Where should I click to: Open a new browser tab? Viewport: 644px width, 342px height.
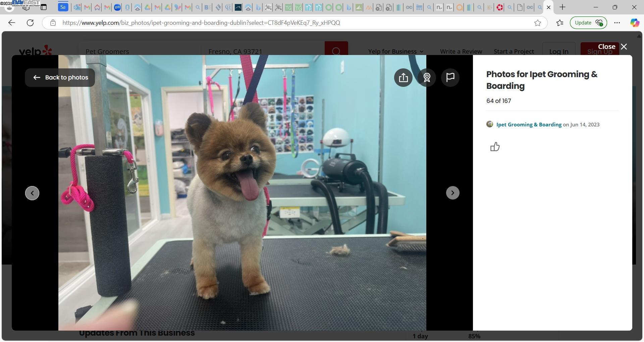[562, 7]
